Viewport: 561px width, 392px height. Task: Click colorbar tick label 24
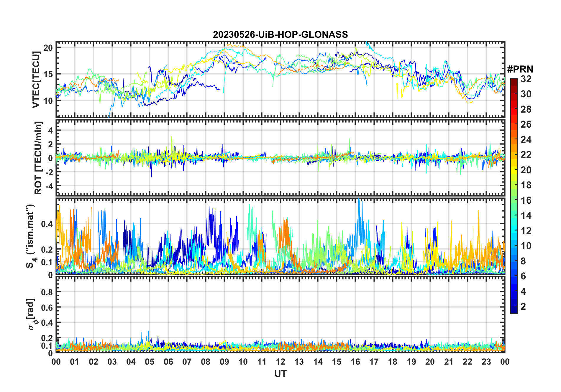[x=526, y=139]
